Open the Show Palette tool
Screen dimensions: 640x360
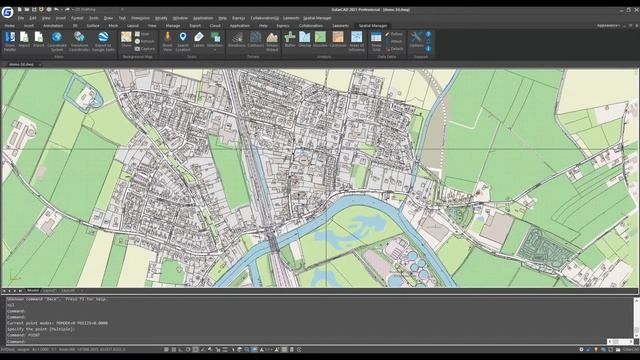(x=10, y=41)
